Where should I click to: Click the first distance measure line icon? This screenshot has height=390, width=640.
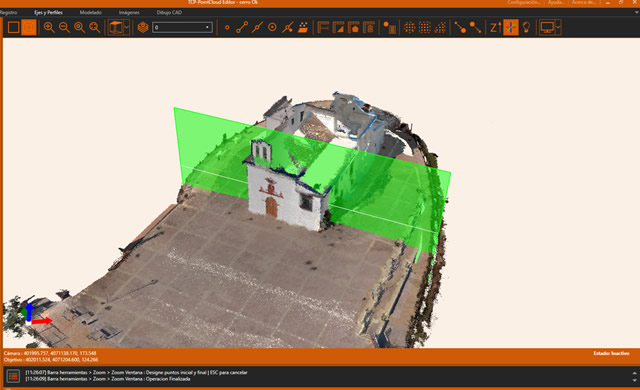pyautogui.click(x=460, y=27)
